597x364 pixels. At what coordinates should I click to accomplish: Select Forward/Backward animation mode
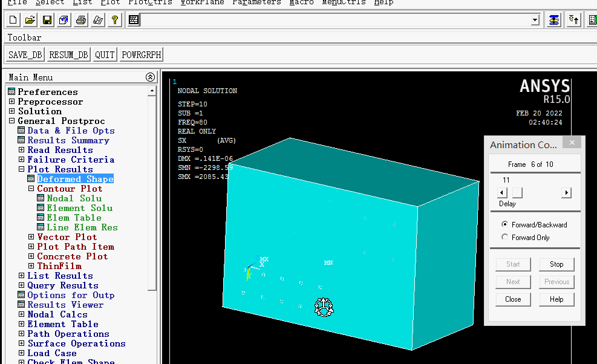coord(505,224)
